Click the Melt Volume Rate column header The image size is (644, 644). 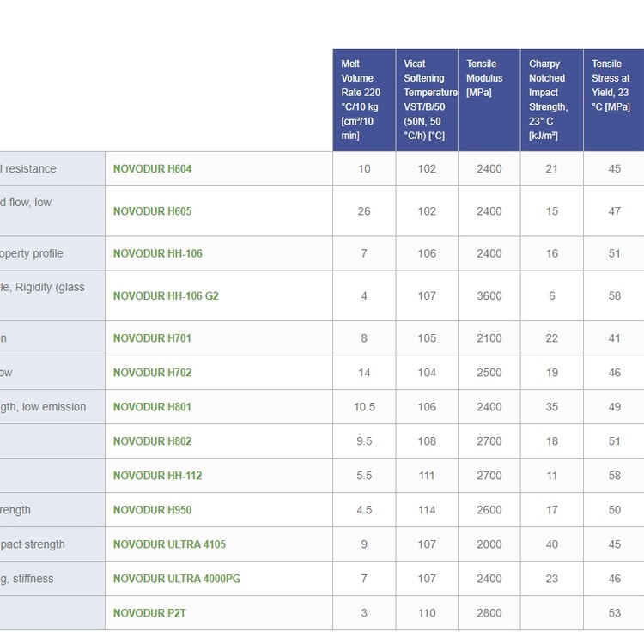[364, 100]
